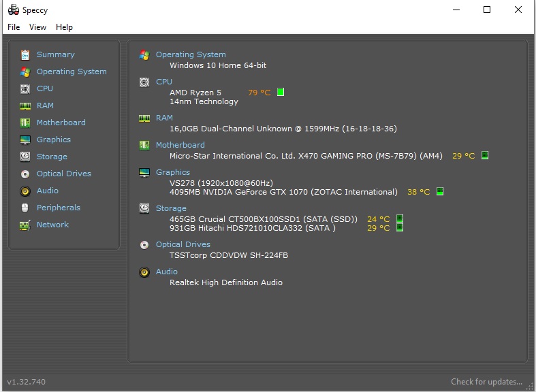
Task: Select Summary in the sidebar
Action: click(x=56, y=54)
